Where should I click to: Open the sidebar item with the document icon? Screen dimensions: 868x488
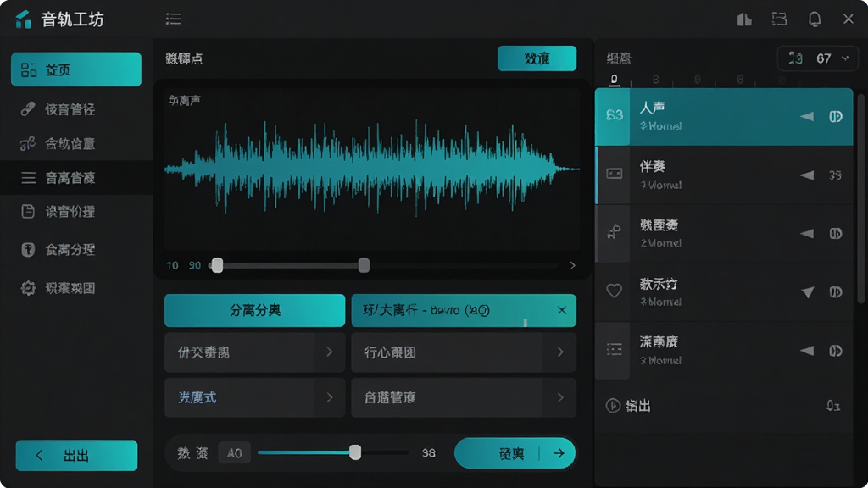pos(76,211)
